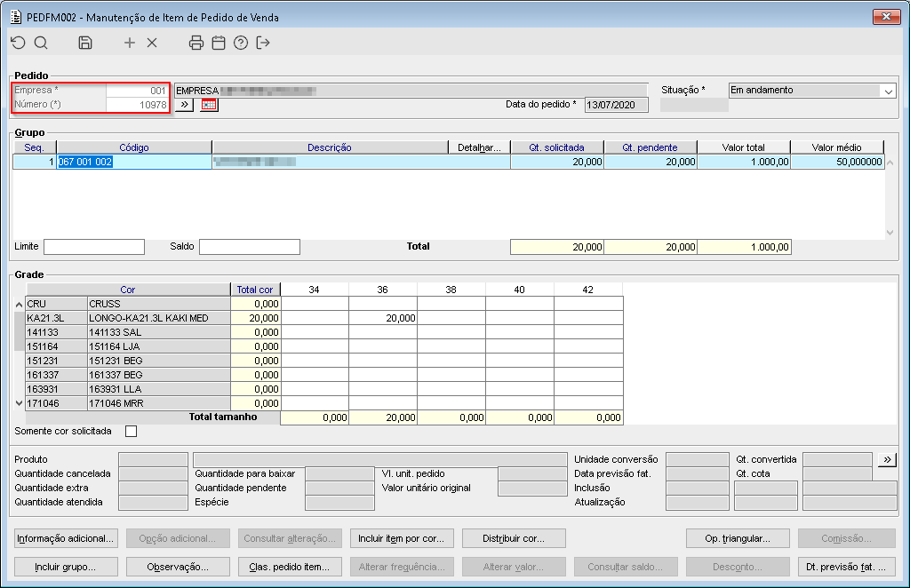Click the Cor column header in Grade

tap(128, 290)
